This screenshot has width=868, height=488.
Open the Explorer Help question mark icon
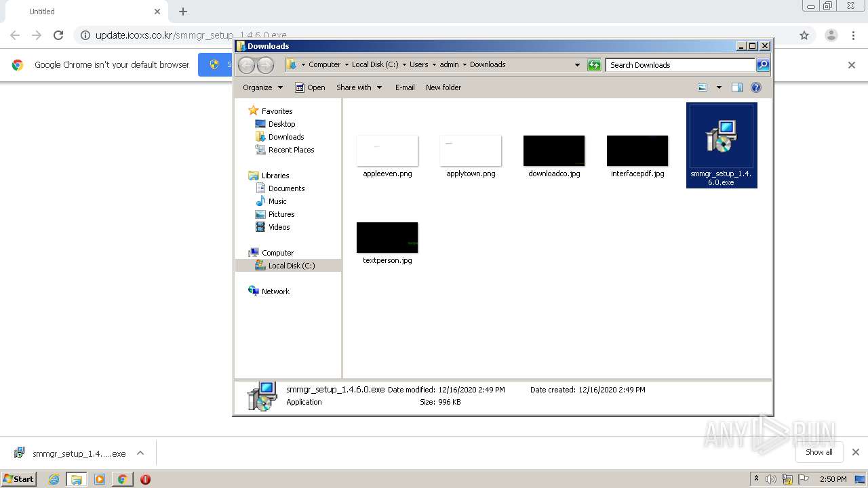pos(756,87)
